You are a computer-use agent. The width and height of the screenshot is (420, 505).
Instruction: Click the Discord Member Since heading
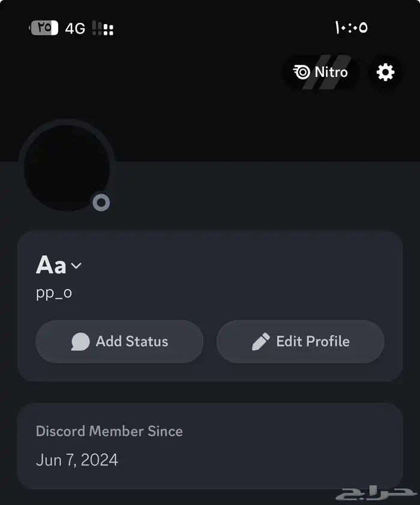click(109, 431)
